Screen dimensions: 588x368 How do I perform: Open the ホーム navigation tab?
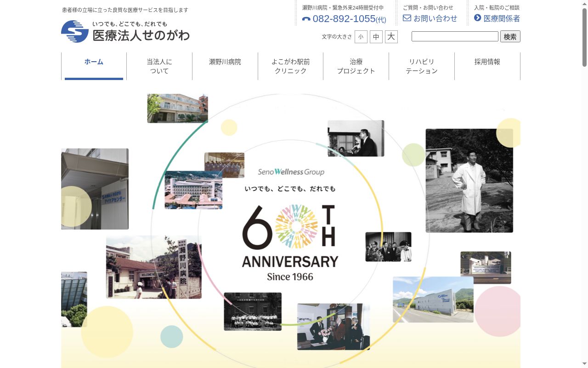(94, 66)
